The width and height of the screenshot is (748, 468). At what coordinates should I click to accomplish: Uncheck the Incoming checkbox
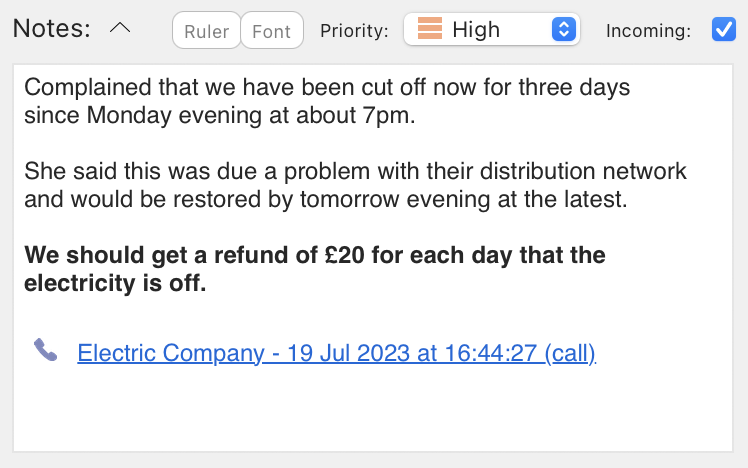pos(723,30)
